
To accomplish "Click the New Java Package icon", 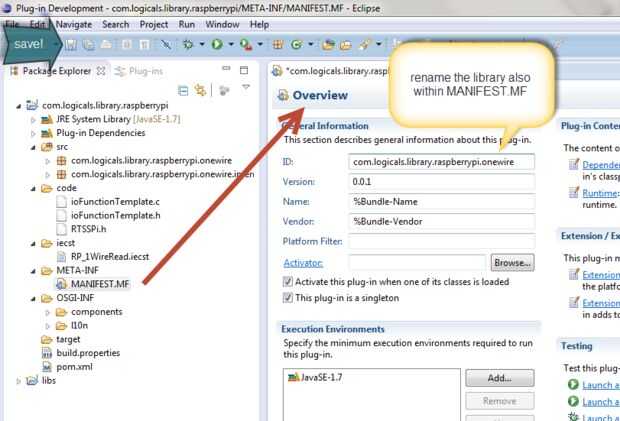I will [x=278, y=44].
